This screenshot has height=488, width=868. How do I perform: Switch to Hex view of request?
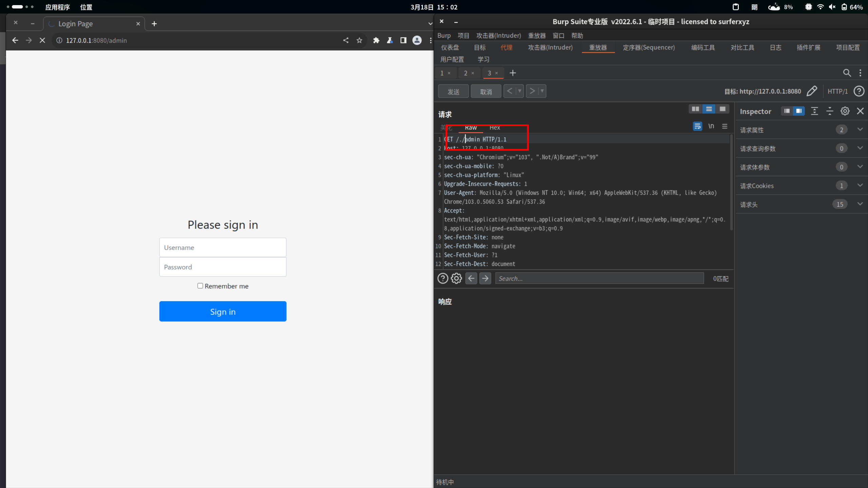click(495, 128)
